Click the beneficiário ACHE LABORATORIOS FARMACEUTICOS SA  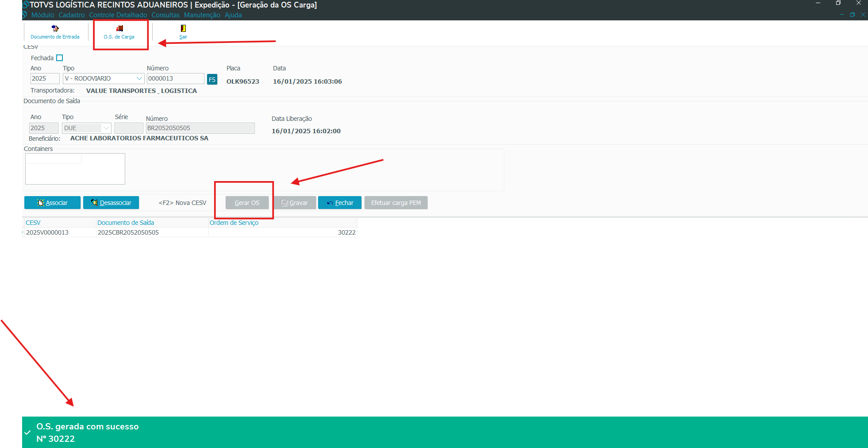[139, 138]
